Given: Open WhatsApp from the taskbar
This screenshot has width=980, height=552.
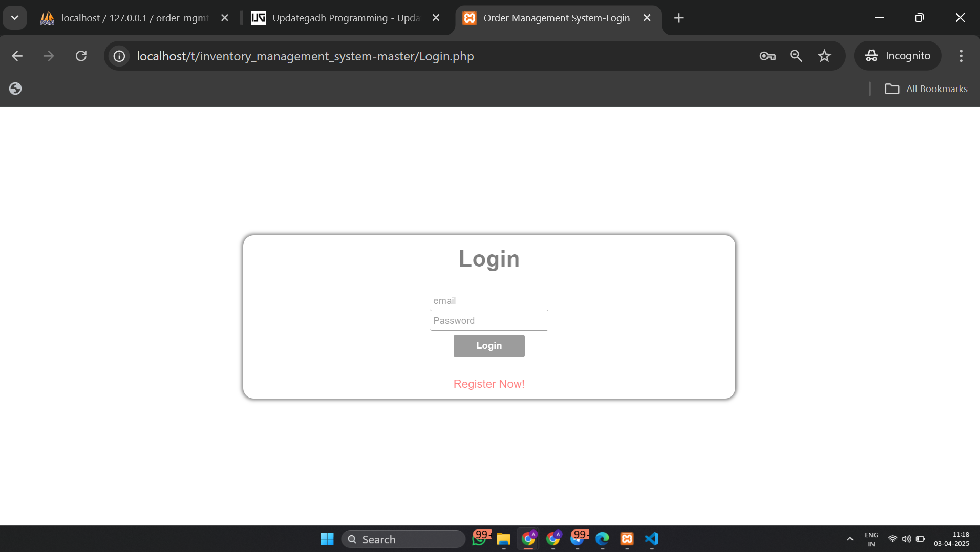Looking at the screenshot, I should 480,538.
